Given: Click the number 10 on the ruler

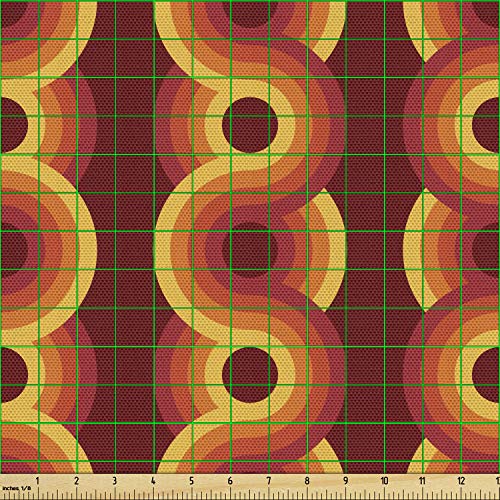Looking at the screenshot, I should (x=384, y=481).
